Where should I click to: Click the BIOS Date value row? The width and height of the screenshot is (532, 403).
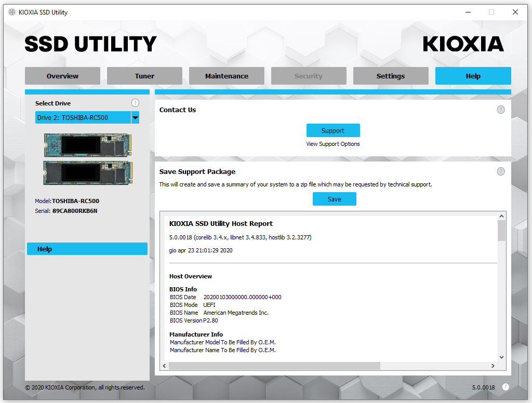[x=225, y=297]
